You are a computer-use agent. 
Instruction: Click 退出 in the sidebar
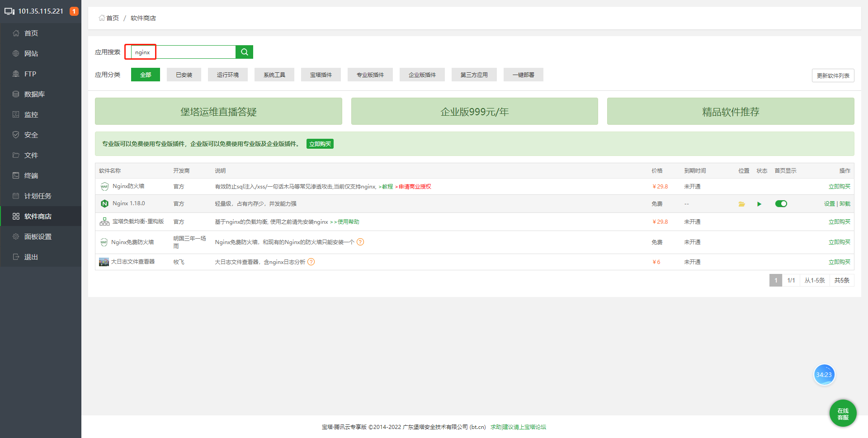click(x=41, y=257)
